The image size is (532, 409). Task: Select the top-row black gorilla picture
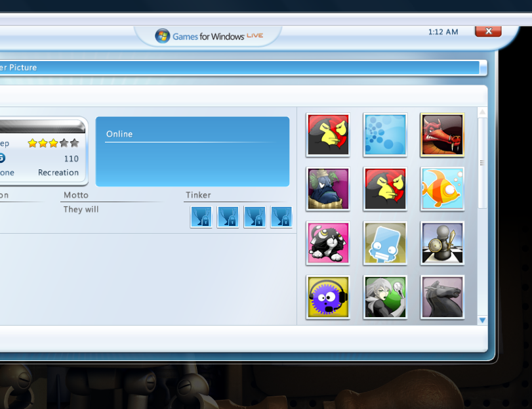point(328,135)
